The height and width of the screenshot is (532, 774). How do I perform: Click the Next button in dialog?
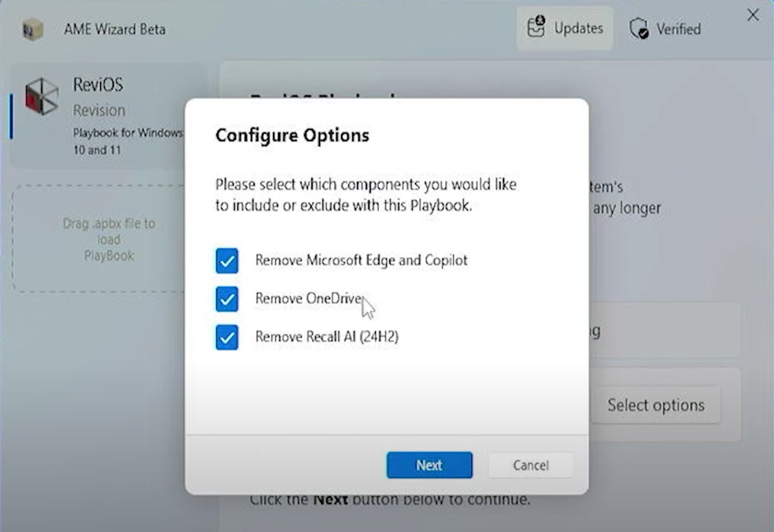(429, 465)
